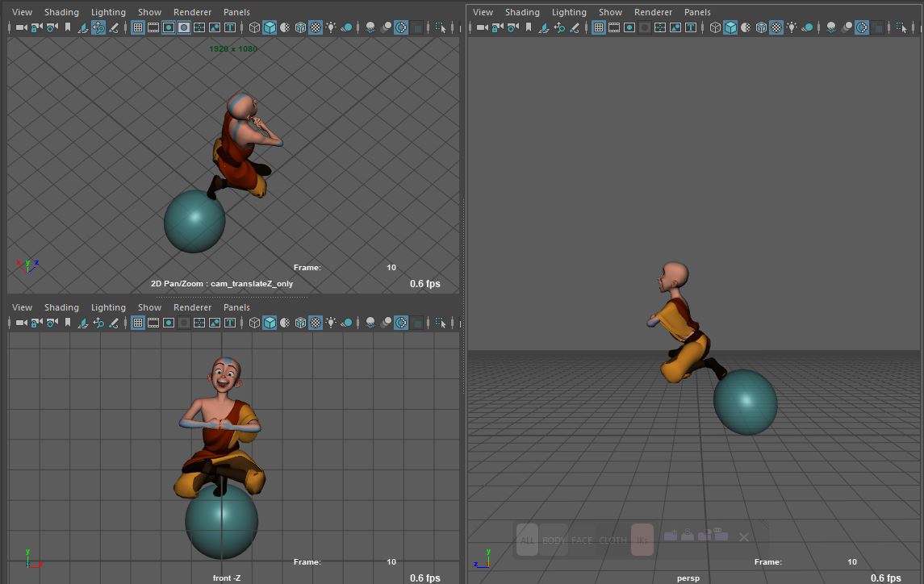
Task: Click use all lights in top-left panel
Action: click(x=331, y=27)
